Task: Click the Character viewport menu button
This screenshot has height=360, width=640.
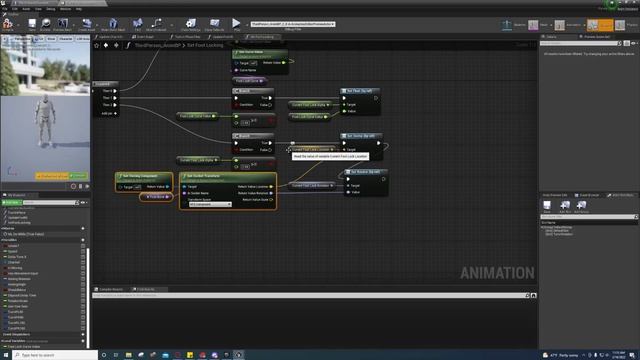Action: click(x=65, y=39)
